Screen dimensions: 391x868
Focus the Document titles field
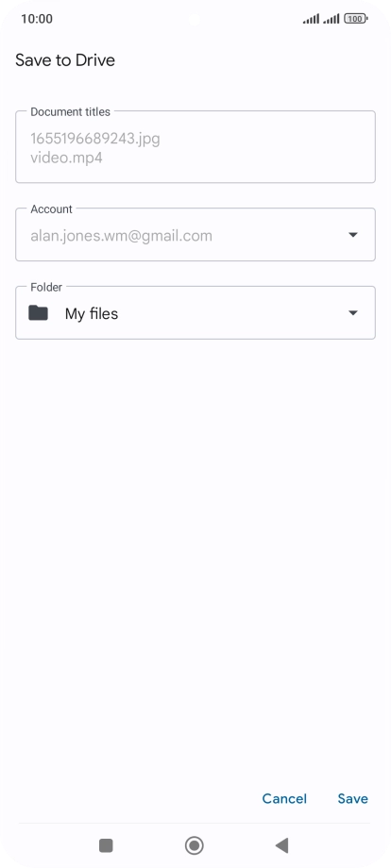coord(195,146)
